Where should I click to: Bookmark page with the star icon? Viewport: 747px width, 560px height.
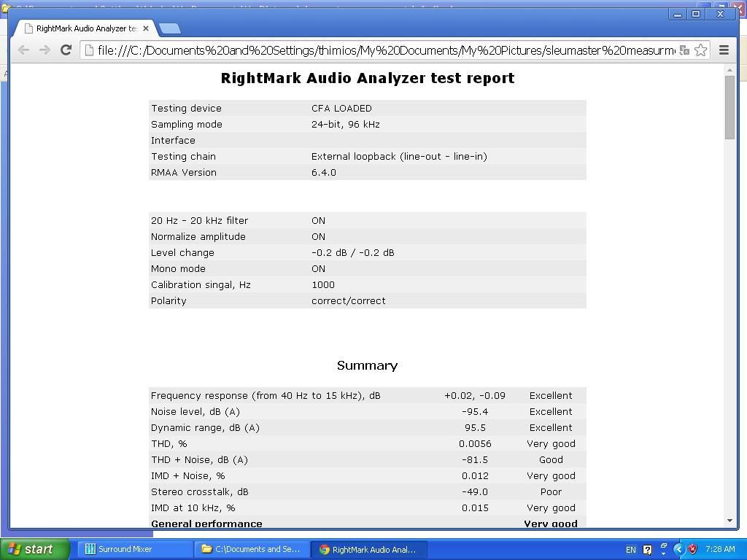(x=700, y=50)
